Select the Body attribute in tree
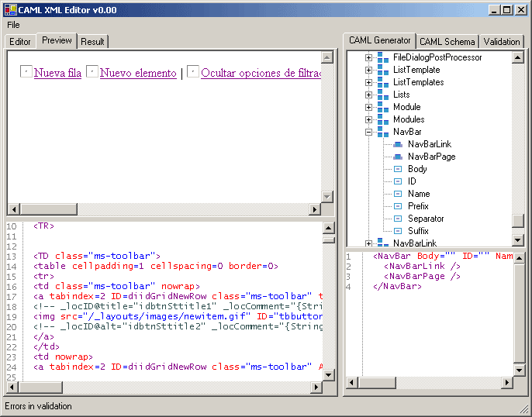This screenshot has width=532, height=417. click(x=417, y=169)
